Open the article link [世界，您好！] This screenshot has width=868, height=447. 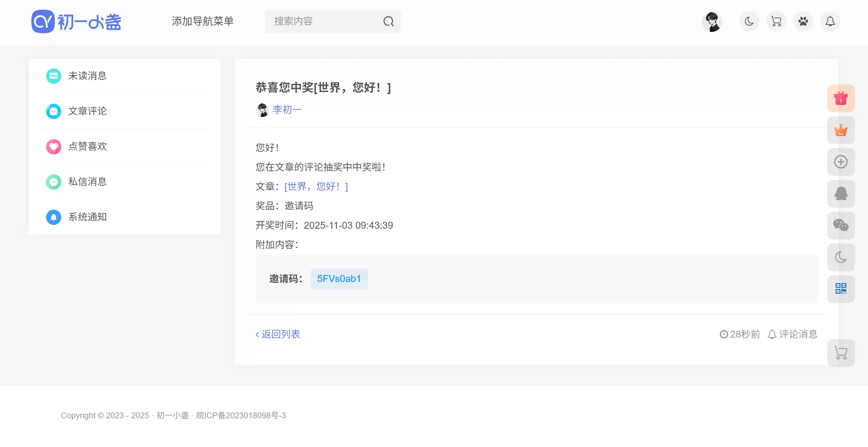(x=316, y=186)
